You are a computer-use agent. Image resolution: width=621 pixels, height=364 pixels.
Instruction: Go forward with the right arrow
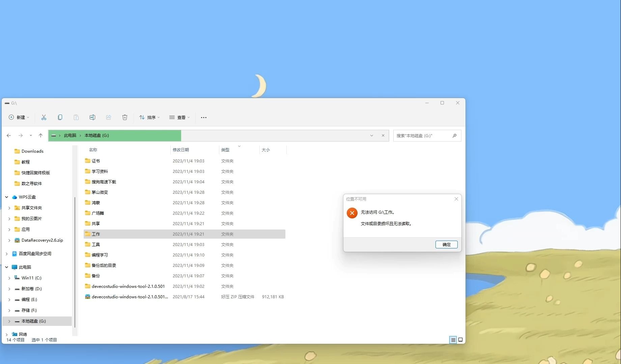click(21, 135)
